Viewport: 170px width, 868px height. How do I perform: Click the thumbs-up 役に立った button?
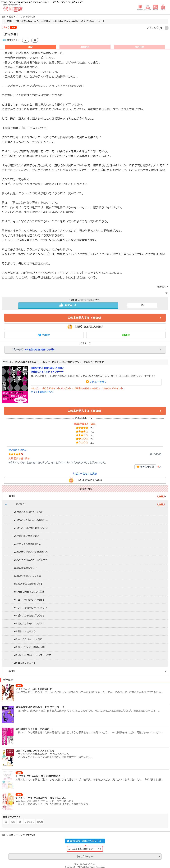click(68, 305)
